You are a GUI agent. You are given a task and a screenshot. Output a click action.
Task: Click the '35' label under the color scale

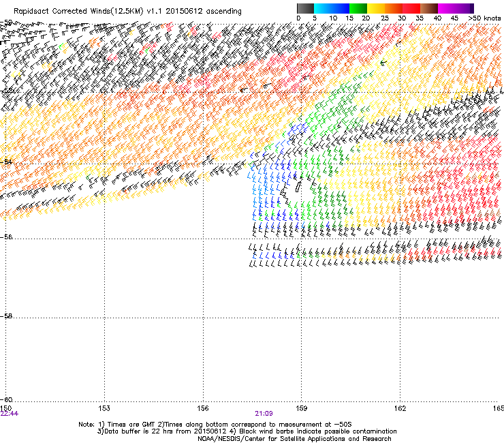click(420, 18)
